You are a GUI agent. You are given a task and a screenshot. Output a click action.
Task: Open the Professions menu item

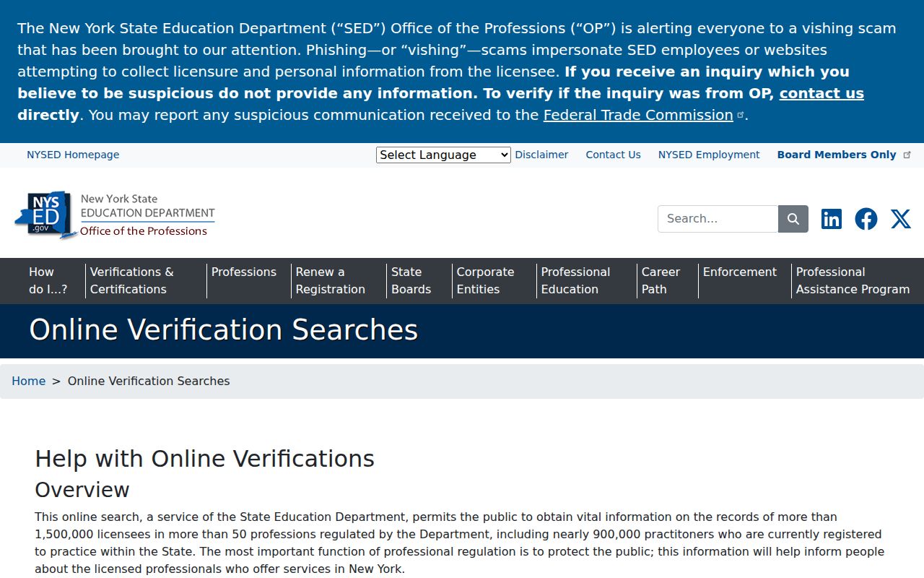[x=244, y=272]
